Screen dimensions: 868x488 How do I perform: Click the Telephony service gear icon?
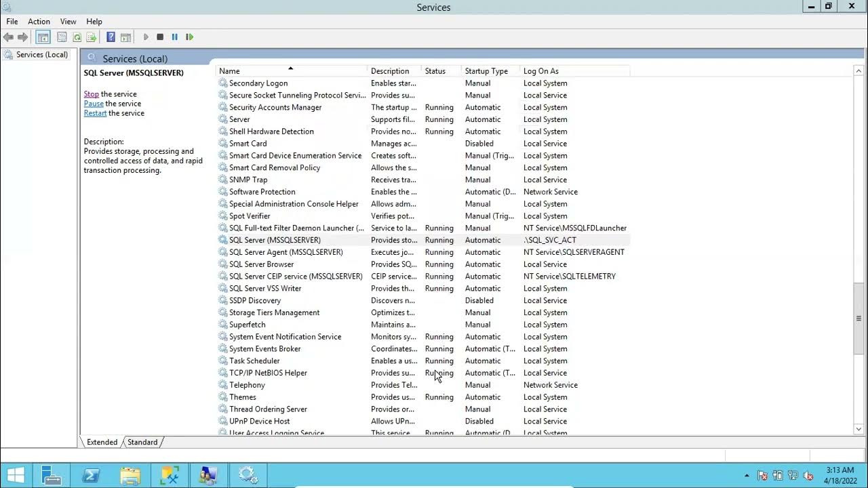point(222,385)
